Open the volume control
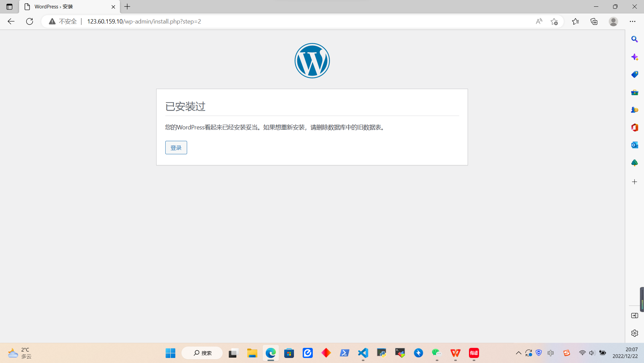Screen dimensions: 644x363 click(592, 353)
